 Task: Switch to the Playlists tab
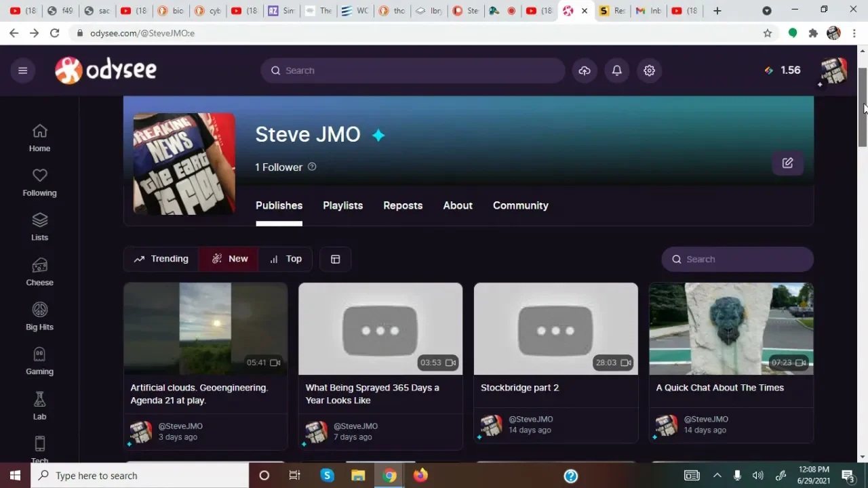tap(342, 205)
